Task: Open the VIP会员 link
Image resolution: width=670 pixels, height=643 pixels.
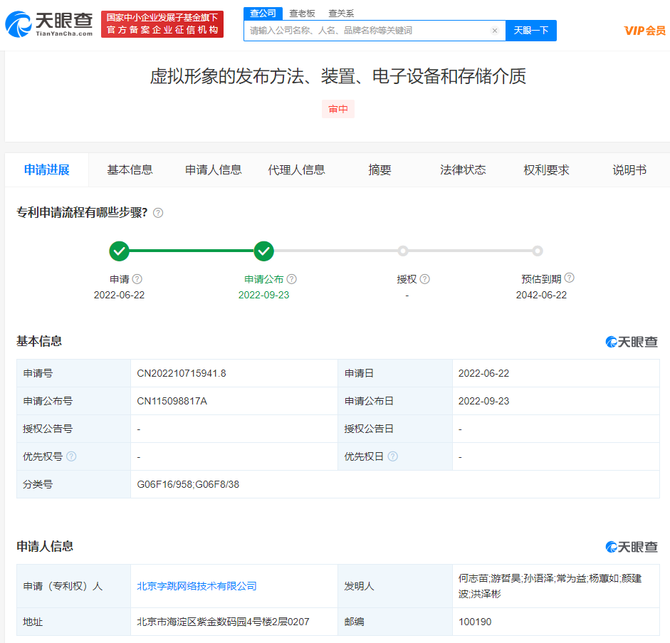Action: point(644,30)
